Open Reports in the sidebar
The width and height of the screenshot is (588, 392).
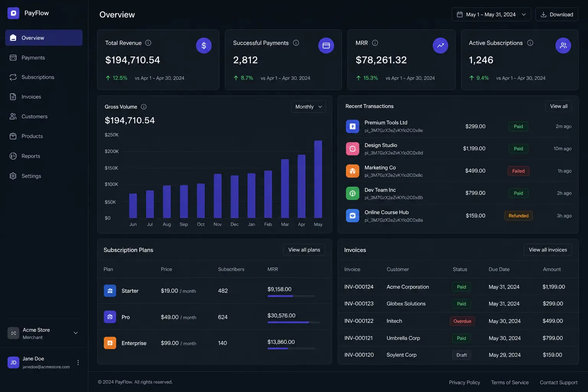pyautogui.click(x=44, y=156)
